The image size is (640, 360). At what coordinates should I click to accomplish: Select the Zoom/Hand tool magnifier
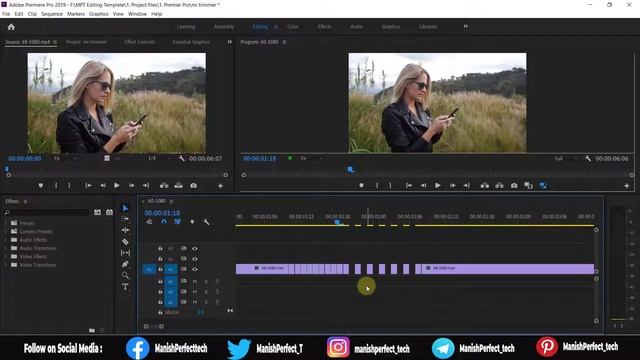coord(125,276)
